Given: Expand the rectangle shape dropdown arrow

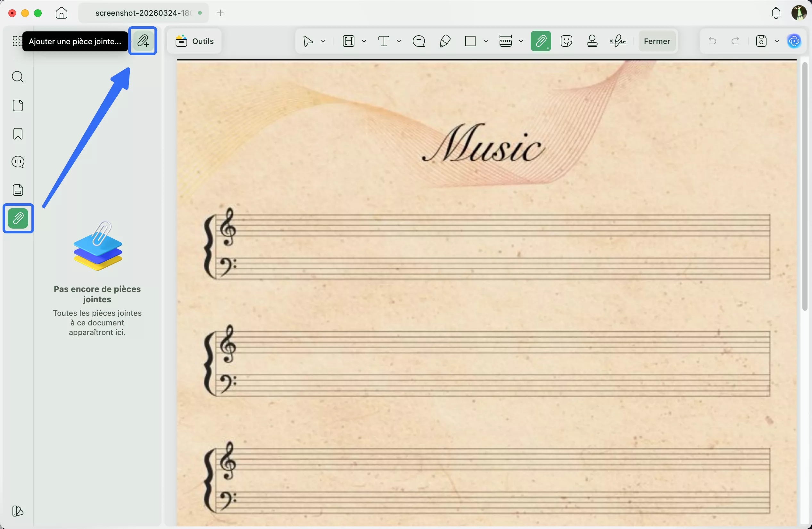Looking at the screenshot, I should pos(486,41).
